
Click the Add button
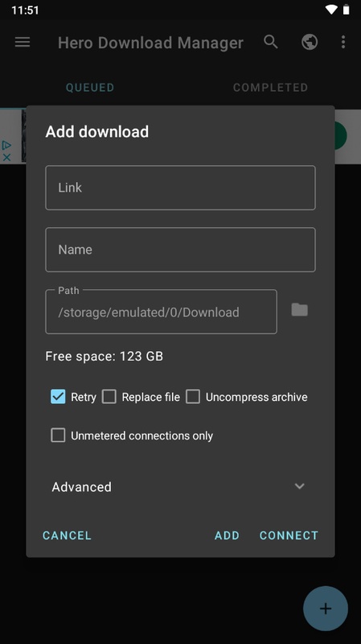pyautogui.click(x=227, y=535)
